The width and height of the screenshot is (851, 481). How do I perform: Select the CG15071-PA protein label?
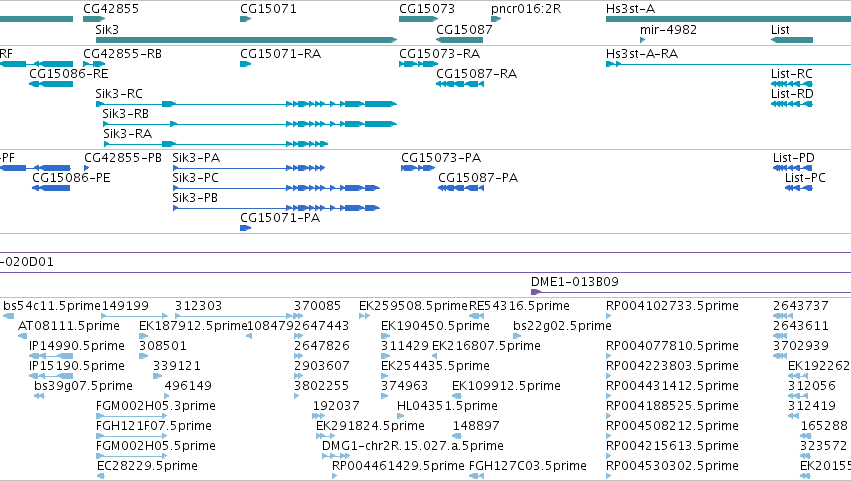[x=280, y=218]
